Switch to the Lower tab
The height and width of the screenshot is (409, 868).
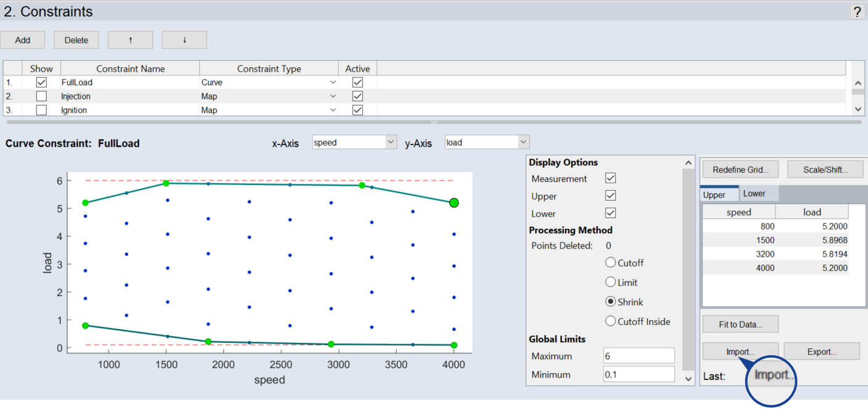(x=754, y=194)
